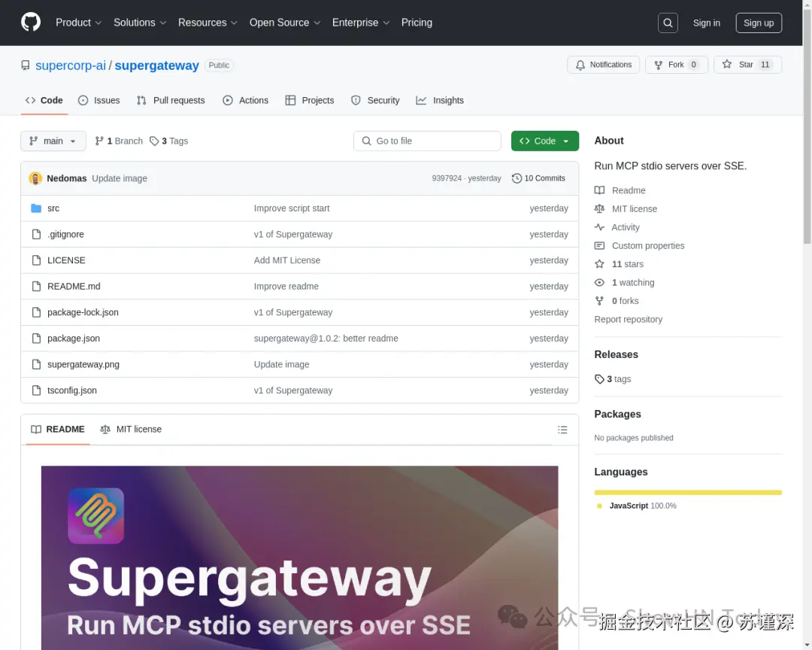
Task: Switch to the Security tab
Action: click(x=375, y=101)
